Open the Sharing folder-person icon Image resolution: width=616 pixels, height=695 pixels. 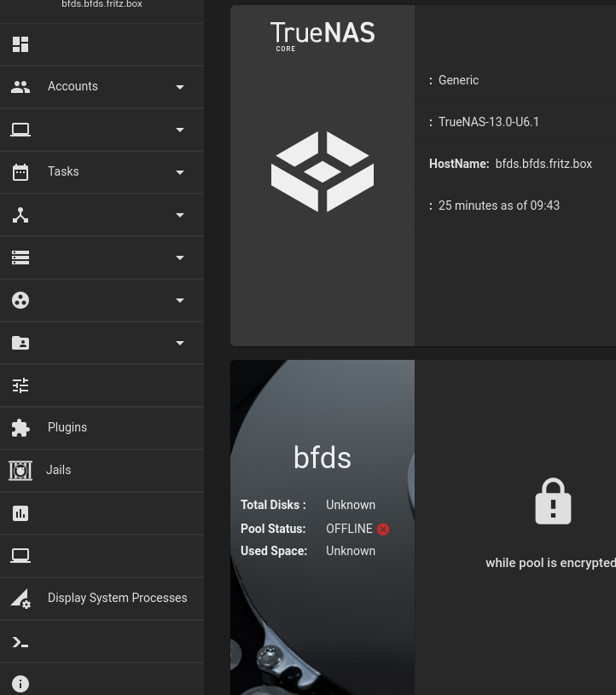click(x=20, y=343)
